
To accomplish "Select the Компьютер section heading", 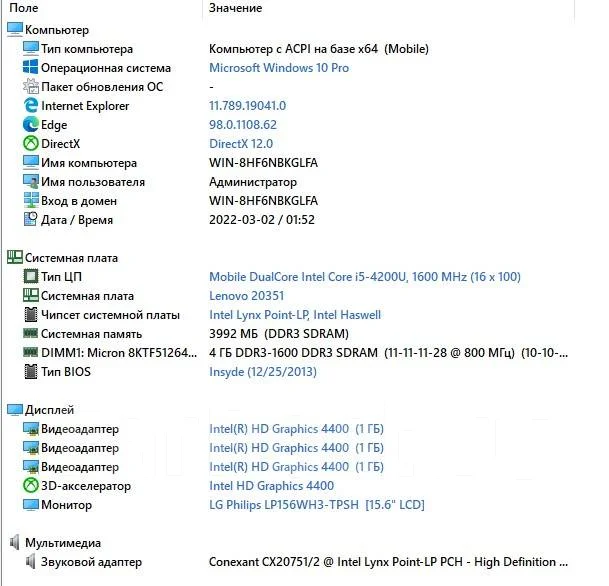I will tap(57, 30).
